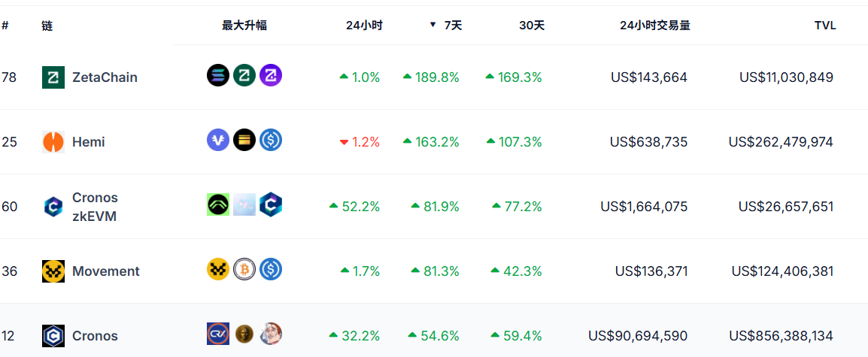868x357 pixels.
Task: Click the green token icon in Cronos zkEVM row
Action: [218, 204]
